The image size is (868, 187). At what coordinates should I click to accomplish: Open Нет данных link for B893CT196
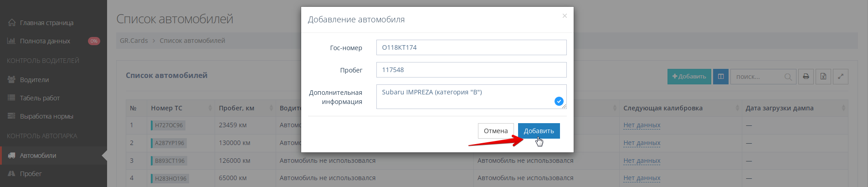[642, 161]
